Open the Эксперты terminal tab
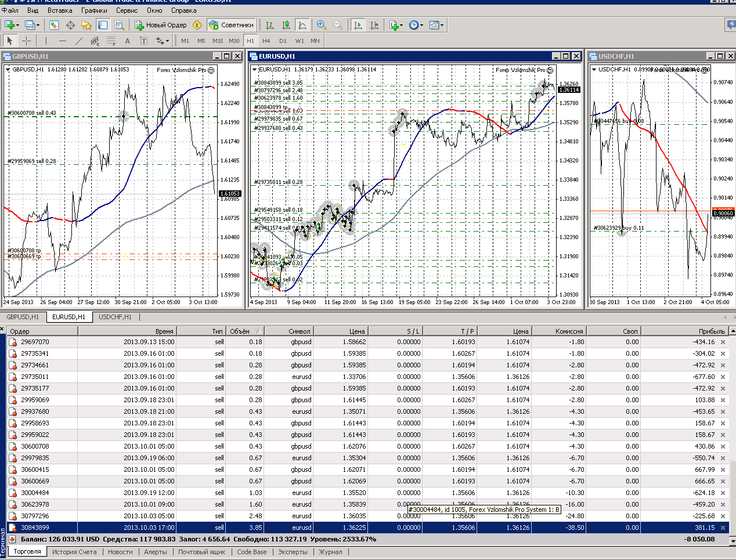736x560 pixels. (293, 552)
